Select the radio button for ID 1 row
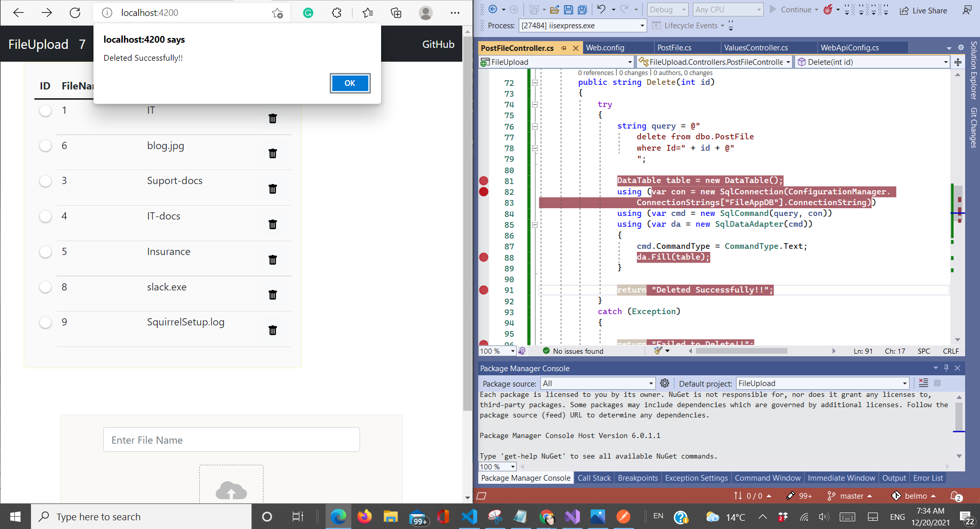This screenshot has height=529, width=980. click(46, 111)
